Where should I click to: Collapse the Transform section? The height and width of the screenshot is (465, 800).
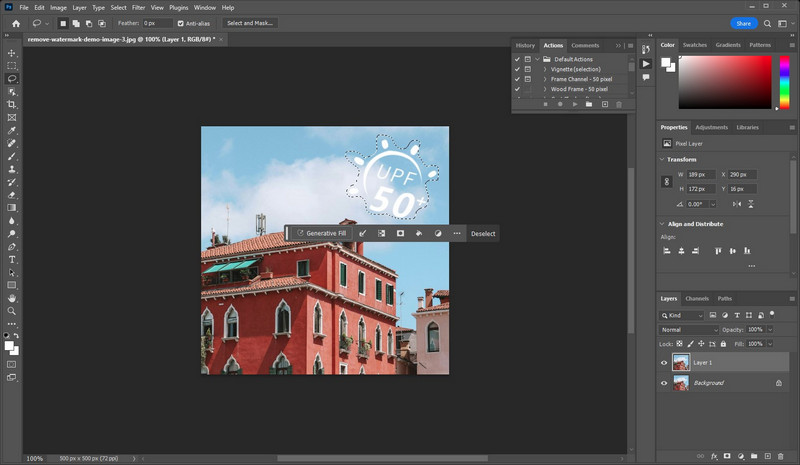[662, 159]
